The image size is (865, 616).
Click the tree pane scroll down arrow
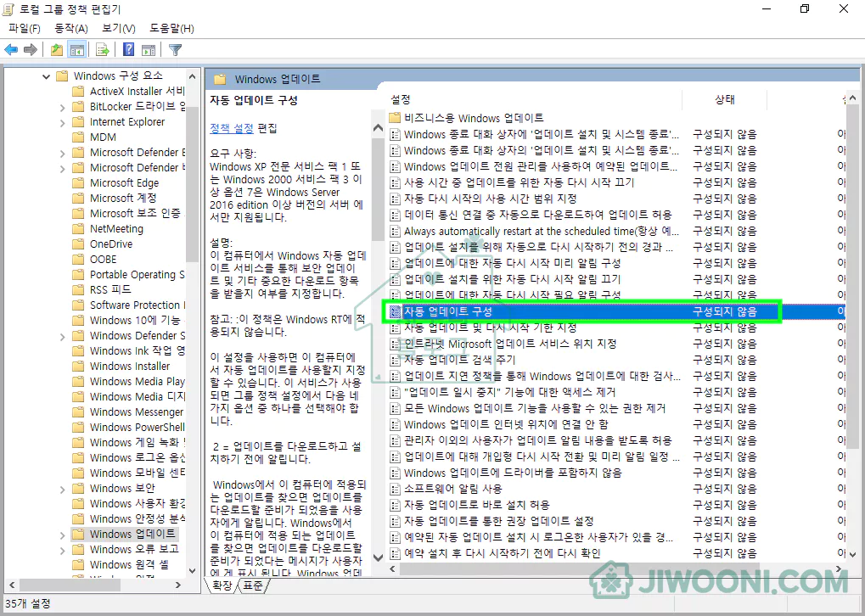(x=193, y=571)
